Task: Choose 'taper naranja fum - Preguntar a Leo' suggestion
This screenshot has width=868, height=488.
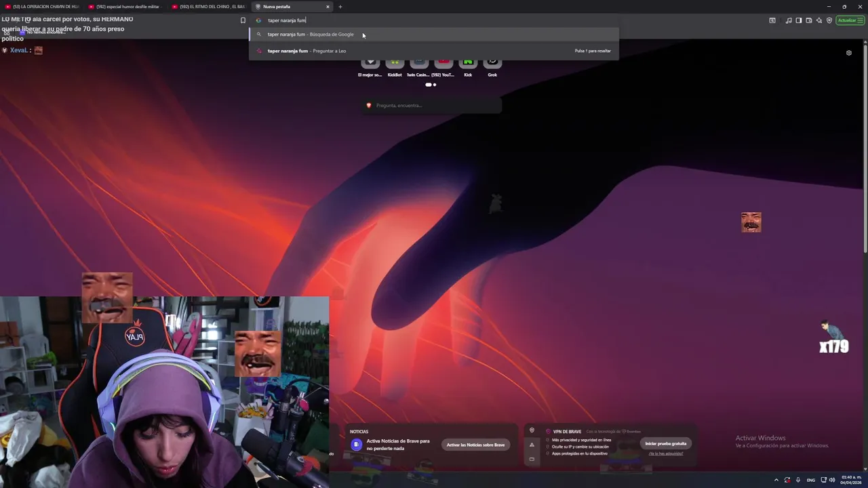Action: 434,51
